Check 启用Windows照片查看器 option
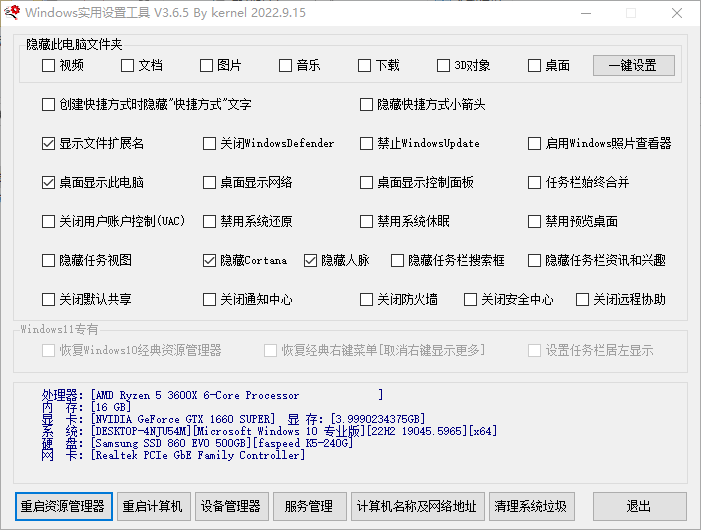Viewport: 701px width, 530px height. point(534,143)
